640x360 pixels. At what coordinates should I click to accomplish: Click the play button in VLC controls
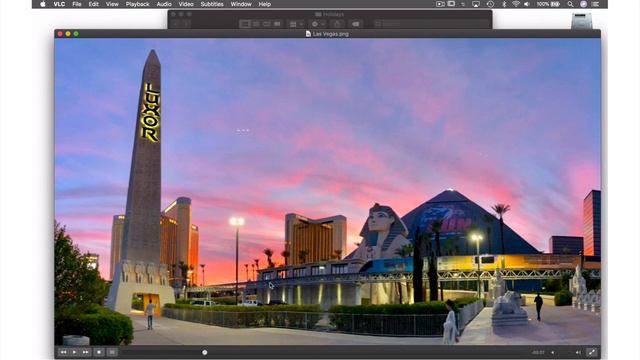(x=74, y=352)
